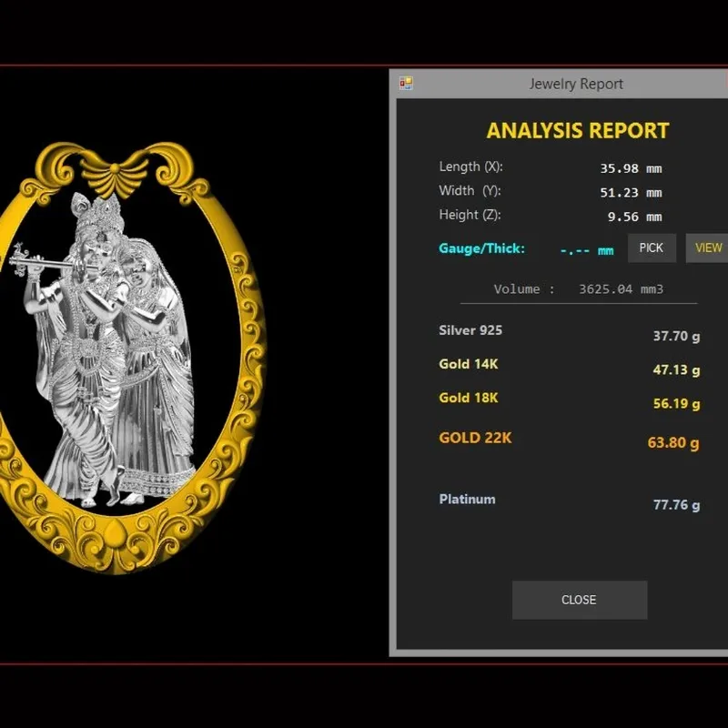This screenshot has height=728, width=728.
Task: Click the VIEW button
Action: coord(708,248)
